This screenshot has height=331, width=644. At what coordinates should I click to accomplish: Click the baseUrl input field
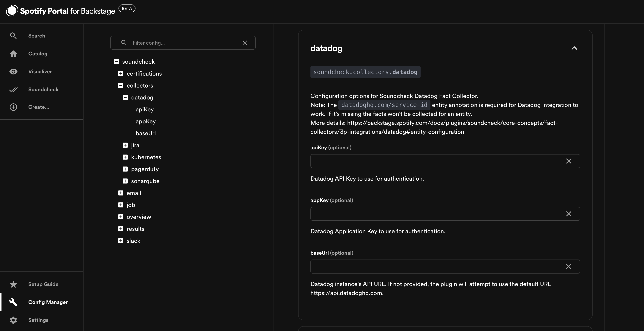coord(445,266)
